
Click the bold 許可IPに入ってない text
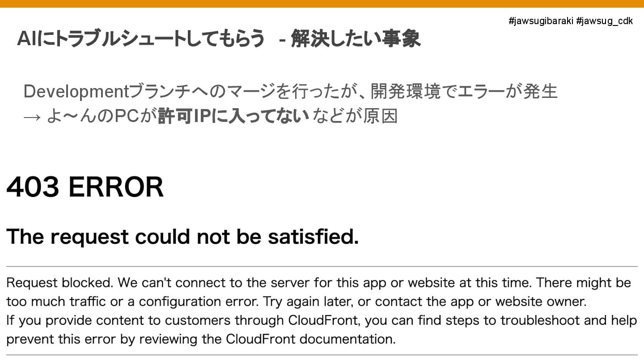point(233,117)
